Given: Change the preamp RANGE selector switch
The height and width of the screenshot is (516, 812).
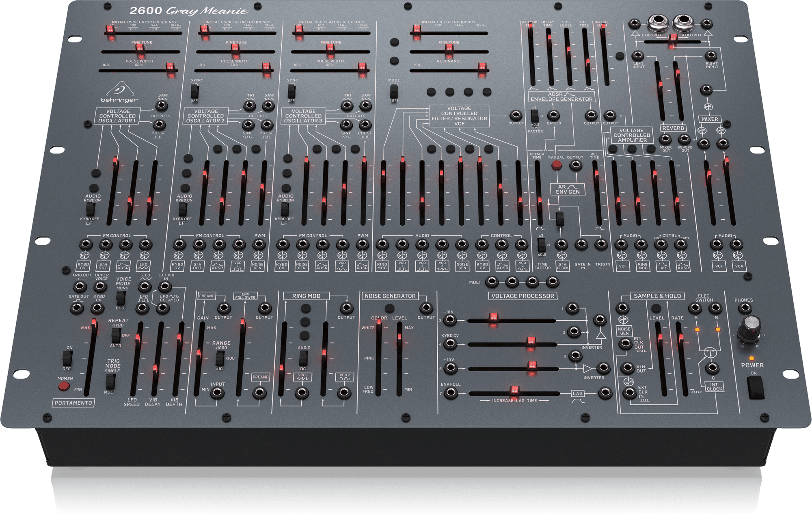Looking at the screenshot, I should (x=220, y=358).
